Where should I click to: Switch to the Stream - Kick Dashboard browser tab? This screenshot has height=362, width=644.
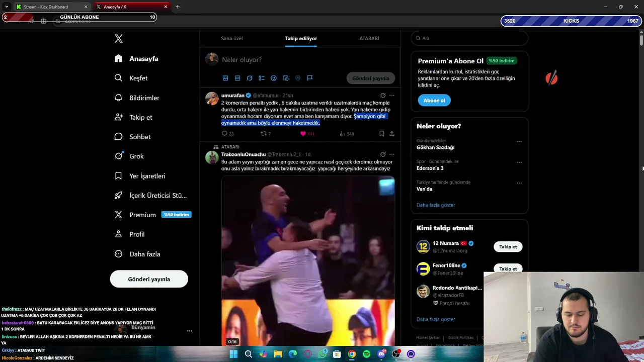(x=52, y=7)
